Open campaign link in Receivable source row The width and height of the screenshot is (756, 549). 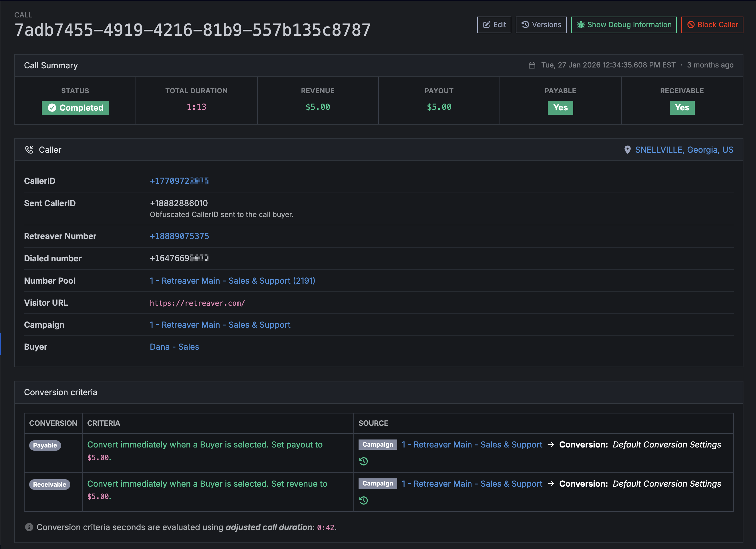point(472,484)
